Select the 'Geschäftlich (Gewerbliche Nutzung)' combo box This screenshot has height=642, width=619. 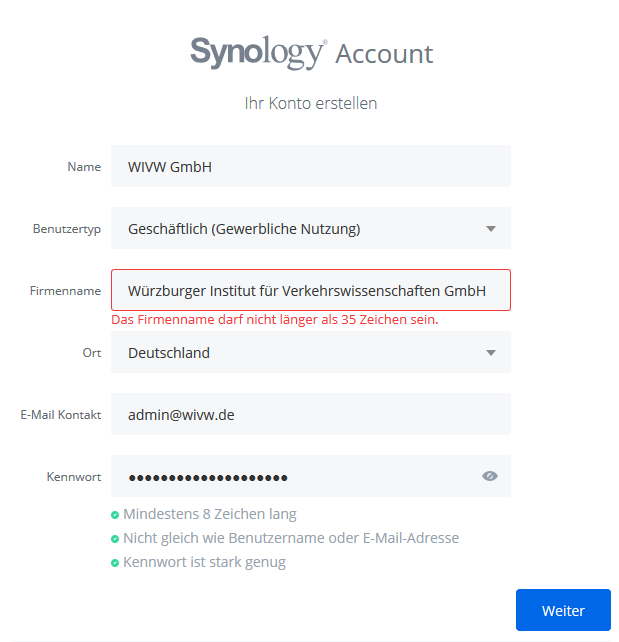pos(300,229)
